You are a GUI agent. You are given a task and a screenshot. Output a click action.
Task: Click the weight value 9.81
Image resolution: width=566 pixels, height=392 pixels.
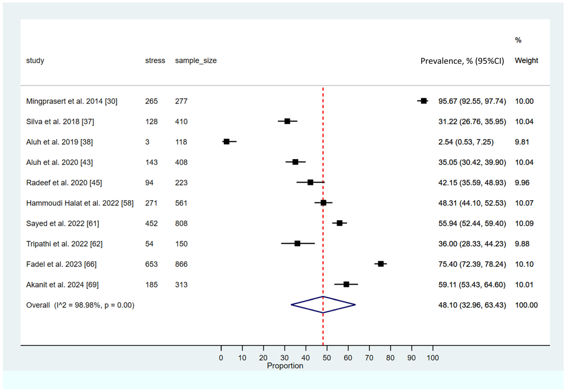[522, 142]
